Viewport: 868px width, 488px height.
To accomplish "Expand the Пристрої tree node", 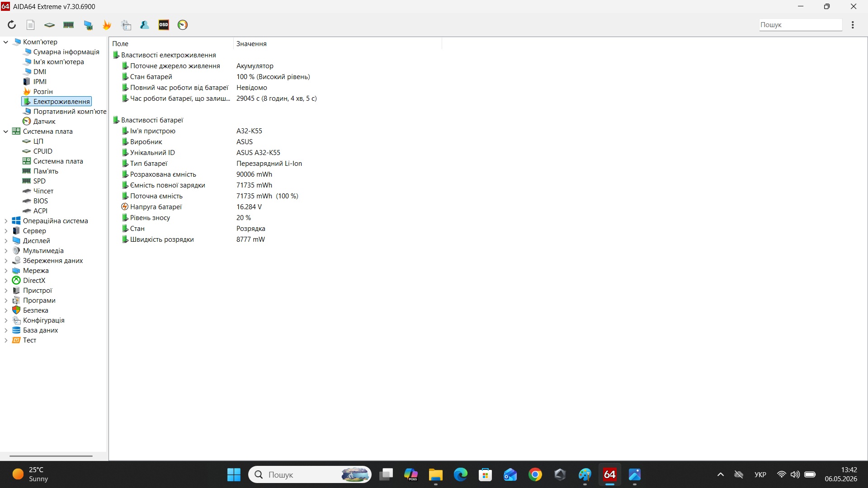I will point(6,291).
